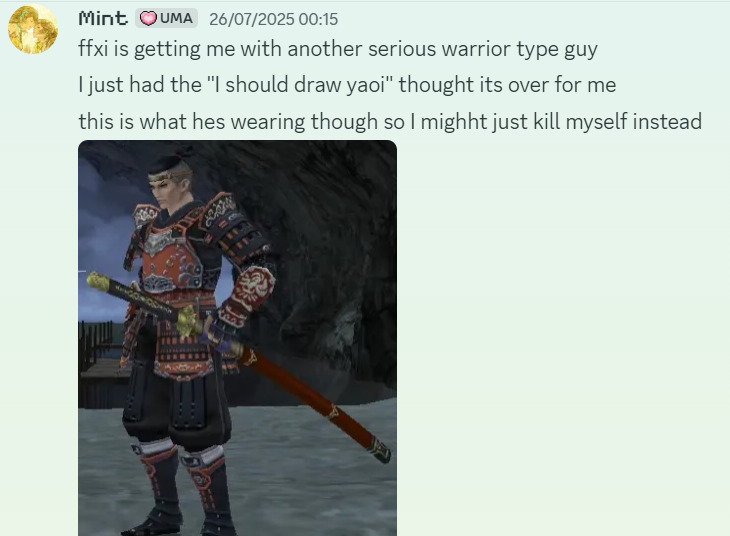
Task: Select the message beginning 'ffxi is getting me'
Action: (x=338, y=49)
